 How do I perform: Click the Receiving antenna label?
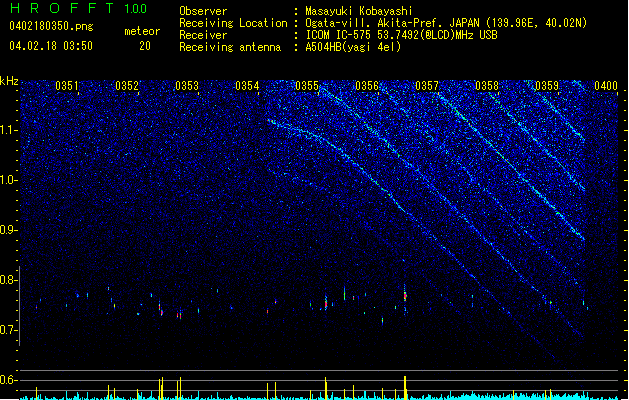click(x=230, y=47)
